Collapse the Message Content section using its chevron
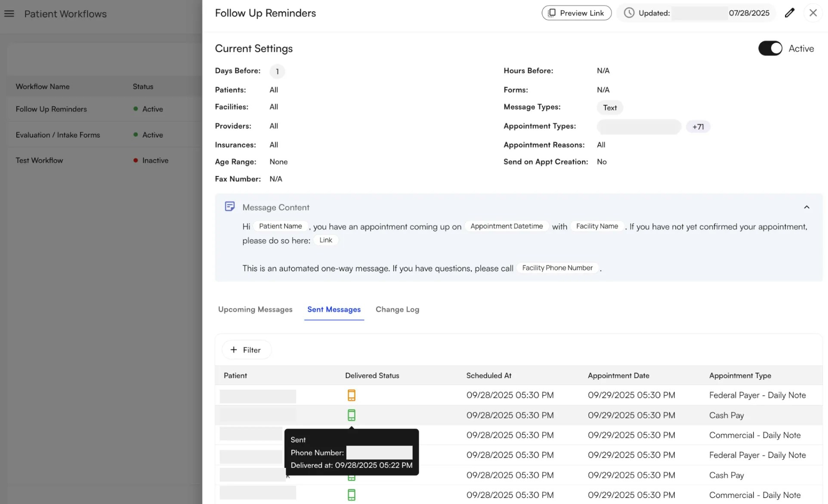The image size is (828, 504). (807, 207)
